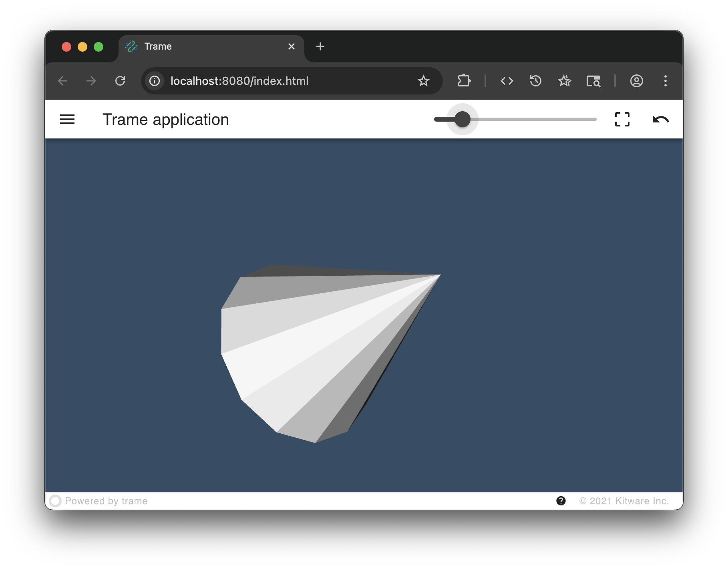Screen dimensions: 728x569
Task: Click the help question mark icon
Action: (x=561, y=501)
